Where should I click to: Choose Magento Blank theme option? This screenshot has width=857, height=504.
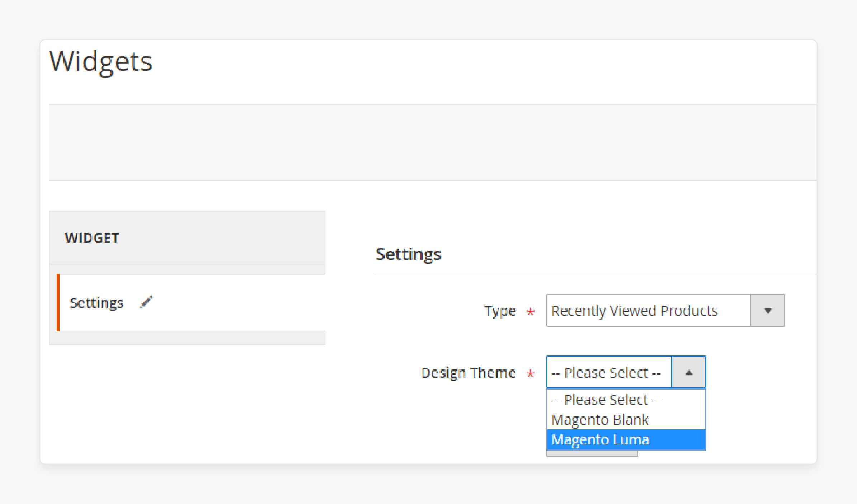626,420
